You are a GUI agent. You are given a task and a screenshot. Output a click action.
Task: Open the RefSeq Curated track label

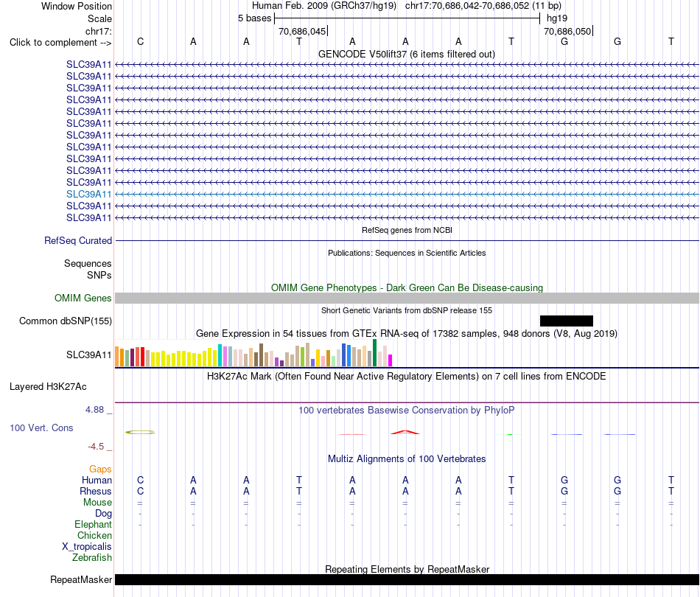(x=78, y=241)
